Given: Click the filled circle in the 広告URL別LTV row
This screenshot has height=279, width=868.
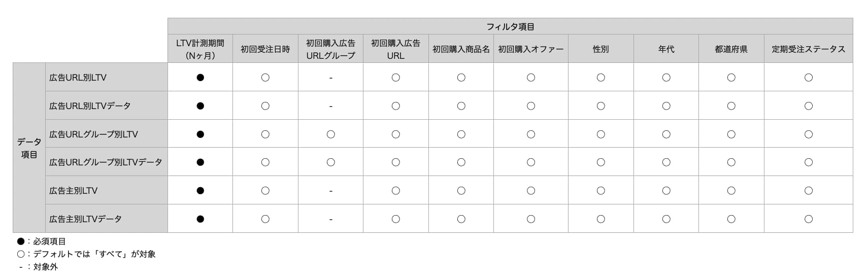Looking at the screenshot, I should (200, 78).
